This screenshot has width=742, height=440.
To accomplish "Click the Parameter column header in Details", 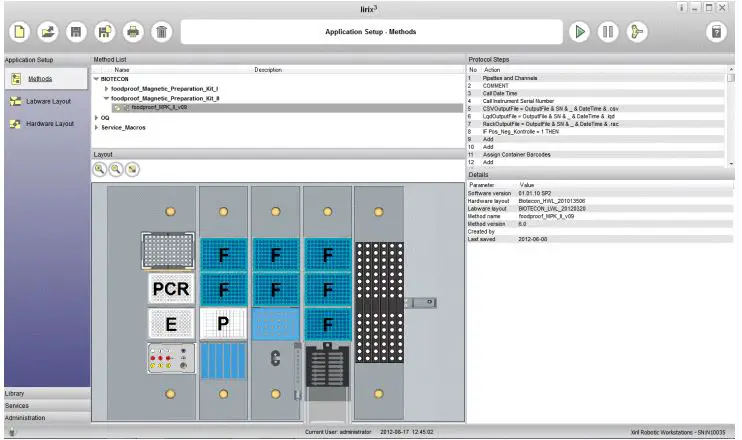I will [482, 185].
